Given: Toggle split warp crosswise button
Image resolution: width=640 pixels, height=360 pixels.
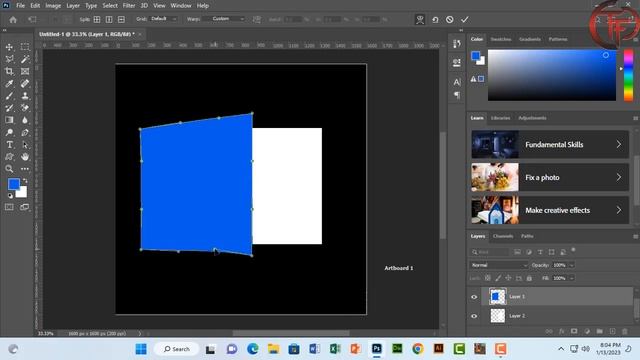Looking at the screenshot, I should click(97, 19).
